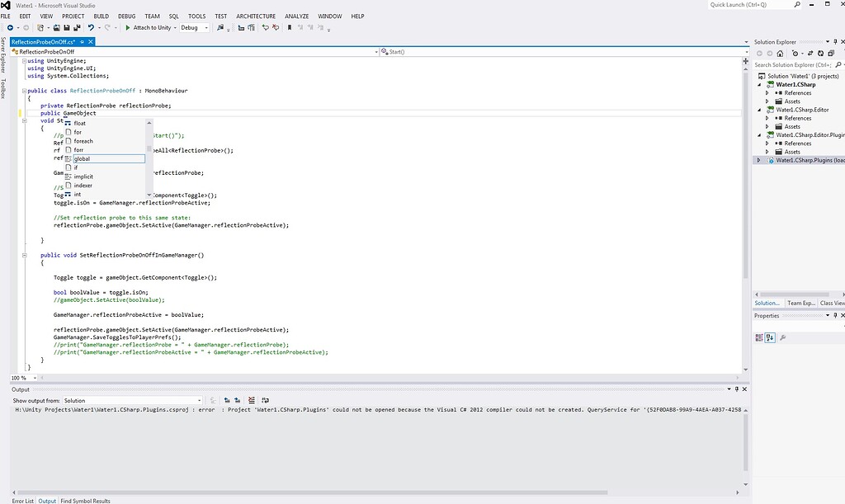Screen dimensions: 845x504
Task: Sync Solution Explorer with the active document
Action: 810,54
